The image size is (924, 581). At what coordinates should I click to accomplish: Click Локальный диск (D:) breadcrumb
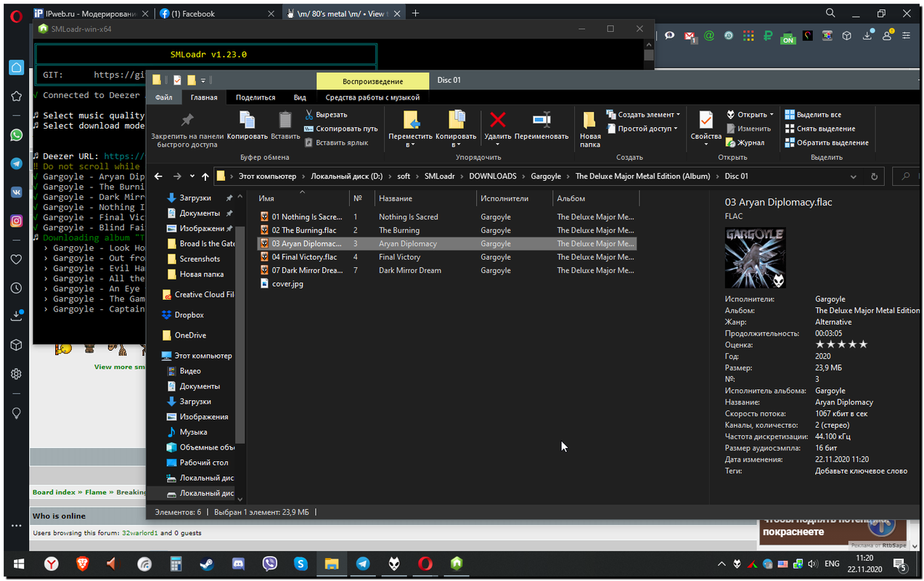pos(348,176)
